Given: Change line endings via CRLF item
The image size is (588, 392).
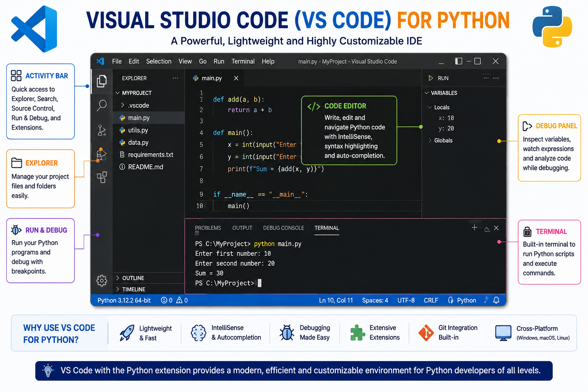Looking at the screenshot, I should pyautogui.click(x=431, y=301).
